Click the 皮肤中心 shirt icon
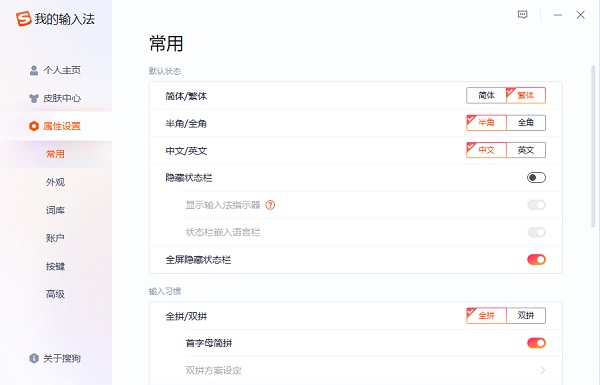The width and height of the screenshot is (600, 385). (x=34, y=98)
